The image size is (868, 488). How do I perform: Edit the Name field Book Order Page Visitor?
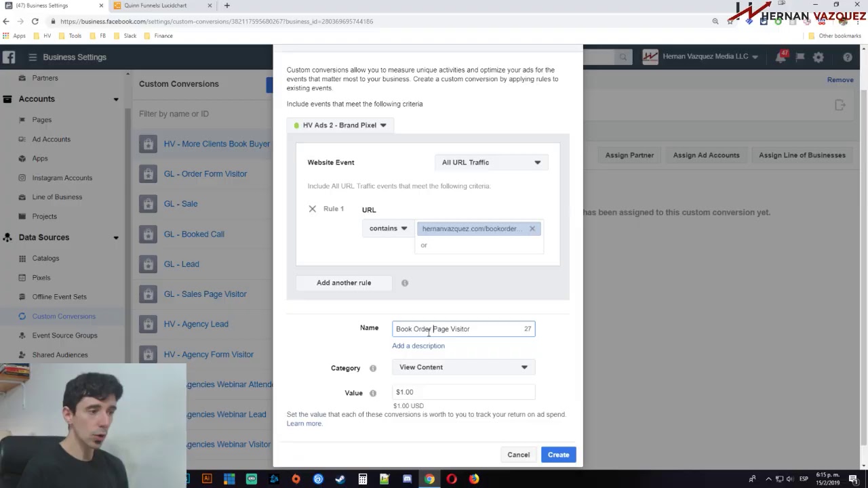[463, 329]
